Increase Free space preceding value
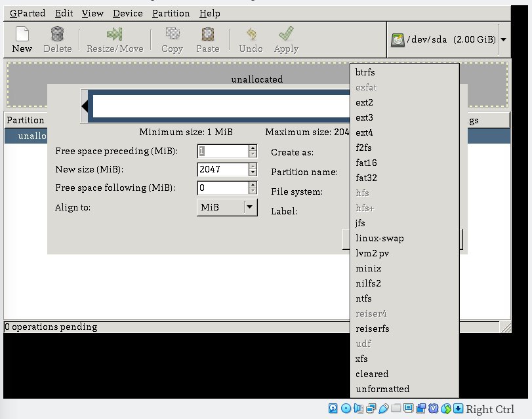The image size is (532, 419). pos(253,148)
